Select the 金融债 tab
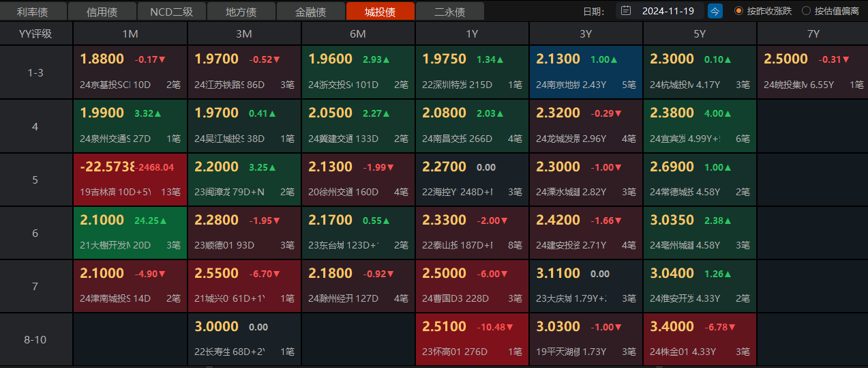The height and width of the screenshot is (368, 868). [x=311, y=12]
